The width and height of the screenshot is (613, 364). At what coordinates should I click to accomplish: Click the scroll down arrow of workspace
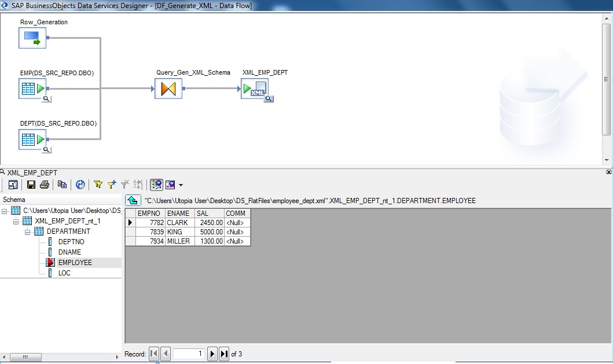tap(607, 160)
